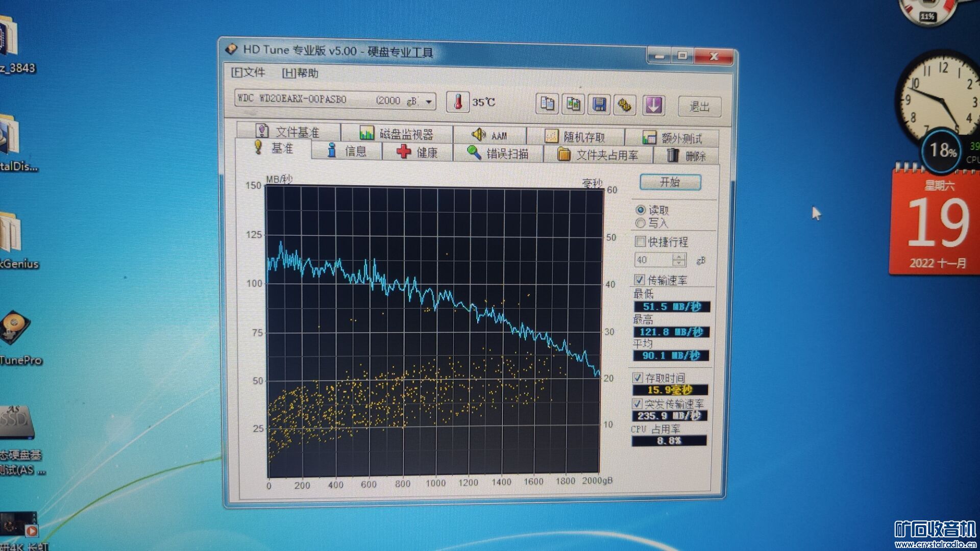Copy benchmark info to clipboard icon

[x=547, y=104]
